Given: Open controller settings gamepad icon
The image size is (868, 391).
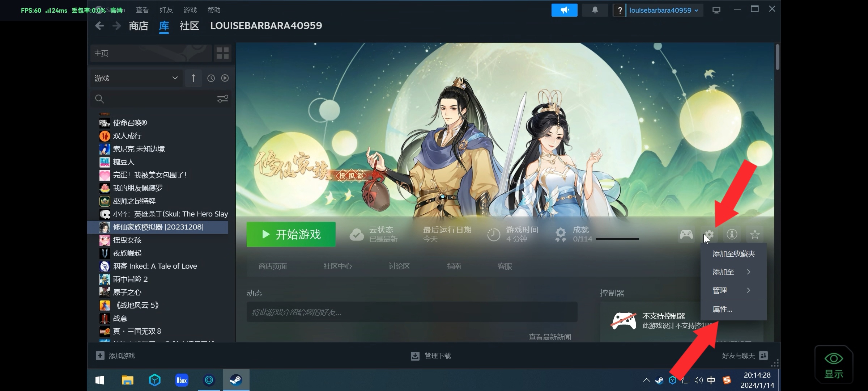Looking at the screenshot, I should (686, 235).
